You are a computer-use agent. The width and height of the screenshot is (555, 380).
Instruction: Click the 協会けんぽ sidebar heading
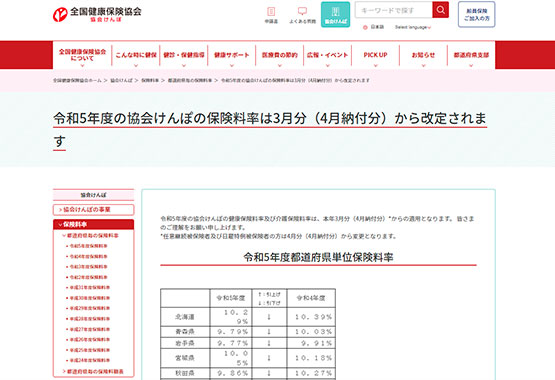(x=93, y=195)
